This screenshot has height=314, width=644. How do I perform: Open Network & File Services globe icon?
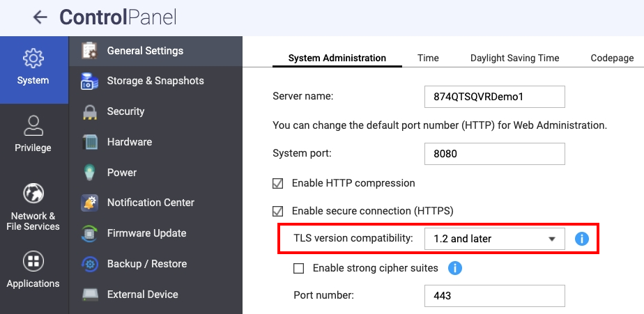click(33, 193)
